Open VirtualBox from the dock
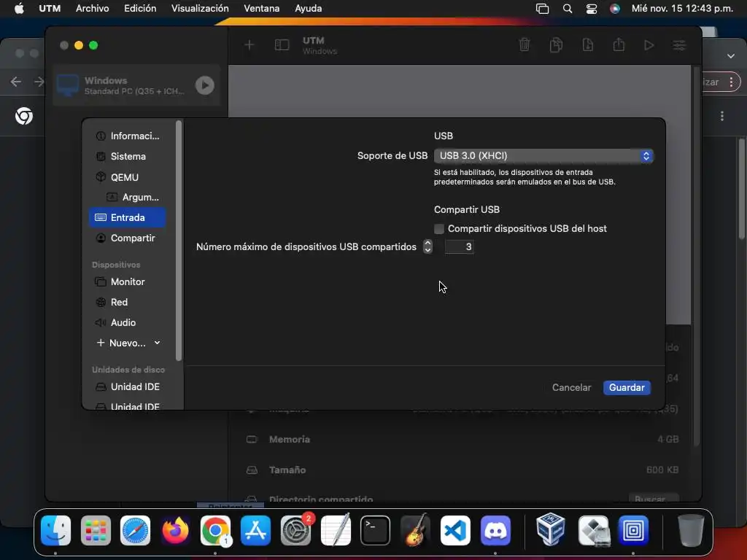The width and height of the screenshot is (747, 560). 551,529
